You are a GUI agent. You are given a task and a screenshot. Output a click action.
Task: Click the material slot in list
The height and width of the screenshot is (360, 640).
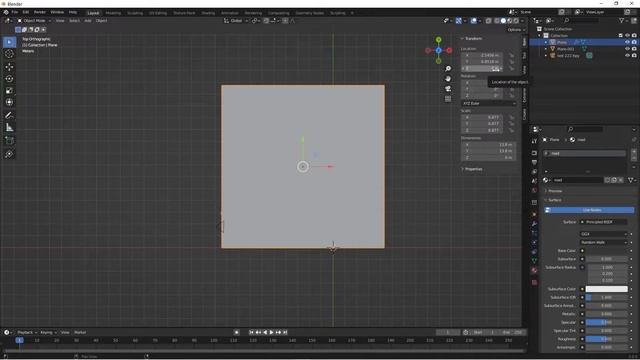click(584, 153)
